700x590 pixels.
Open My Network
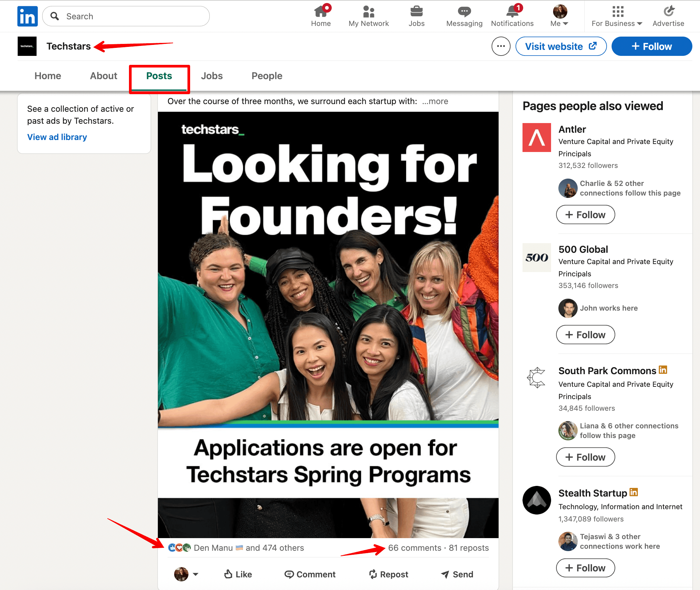tap(368, 15)
